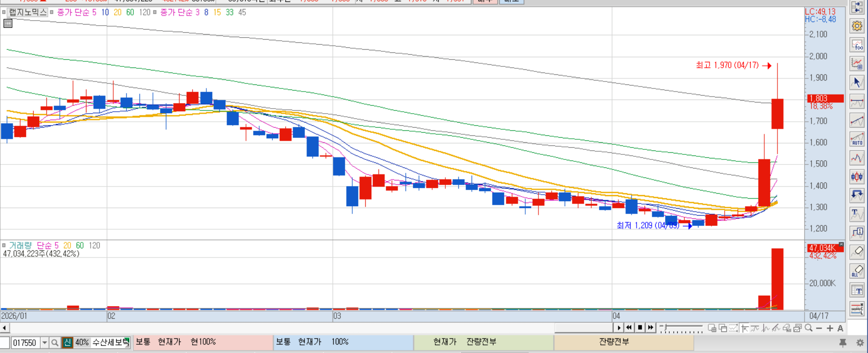Click the chart-with-plus window icon
This screenshot has height=353, width=868.
tap(712, 328)
